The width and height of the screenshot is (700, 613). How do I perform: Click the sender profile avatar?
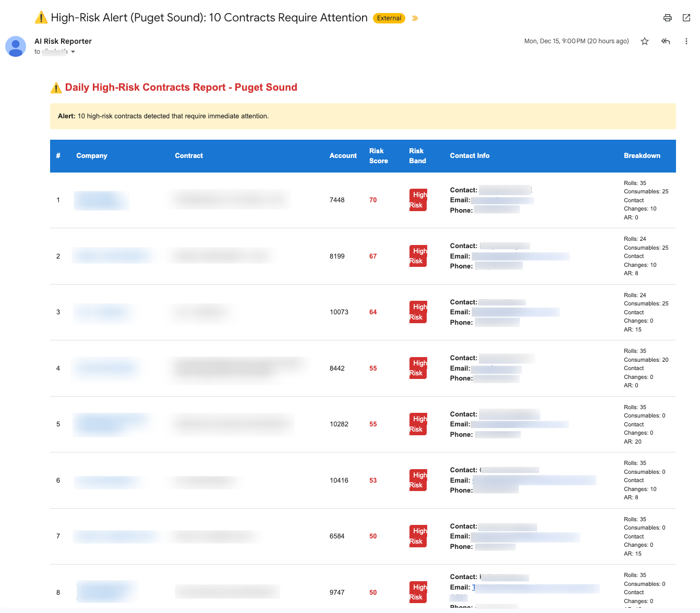tap(16, 46)
